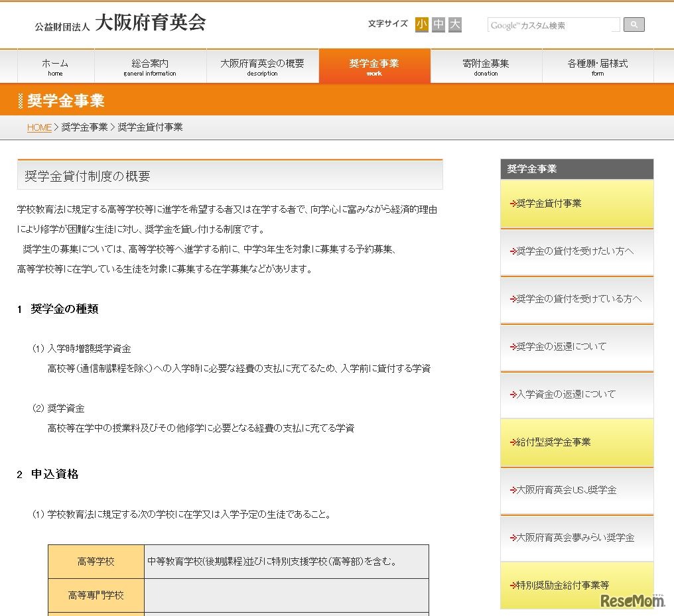Click the search magnifier icon
The width and height of the screenshot is (674, 616).
[633, 25]
